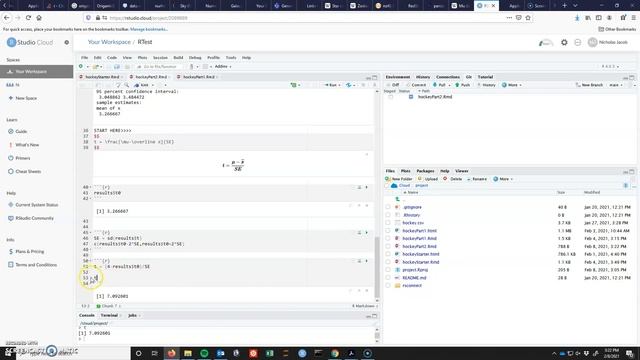The image size is (640, 360).
Task: Run chunk at line 40 with play arrow
Action: point(367,187)
